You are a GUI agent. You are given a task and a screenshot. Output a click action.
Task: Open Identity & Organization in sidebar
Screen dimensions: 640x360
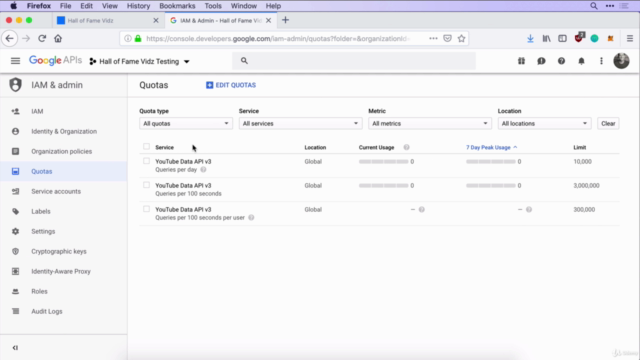(x=64, y=131)
